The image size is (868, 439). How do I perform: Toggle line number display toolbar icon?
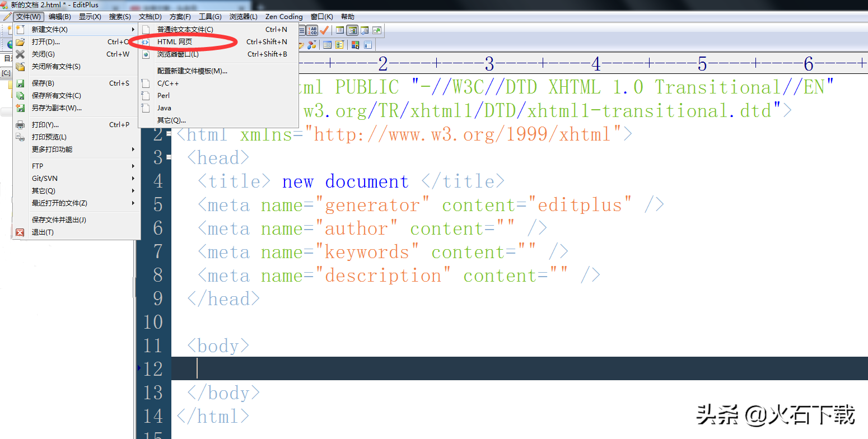pyautogui.click(x=312, y=30)
